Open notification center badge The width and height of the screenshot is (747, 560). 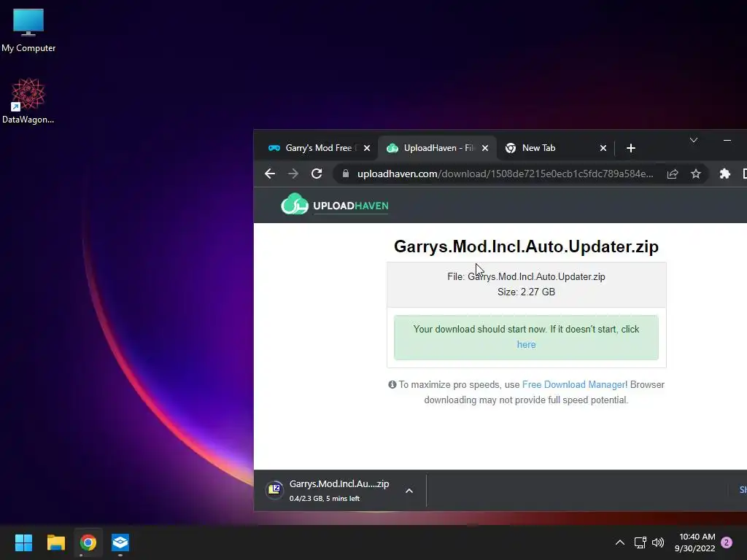point(727,542)
